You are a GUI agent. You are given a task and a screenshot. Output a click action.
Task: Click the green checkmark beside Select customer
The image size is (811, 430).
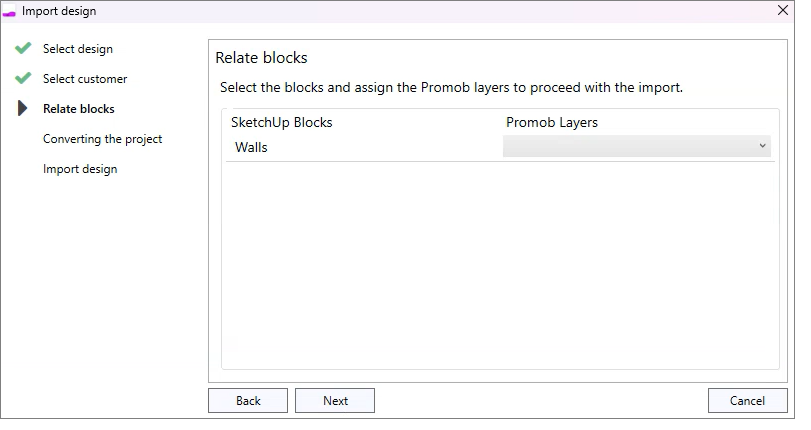(x=23, y=78)
